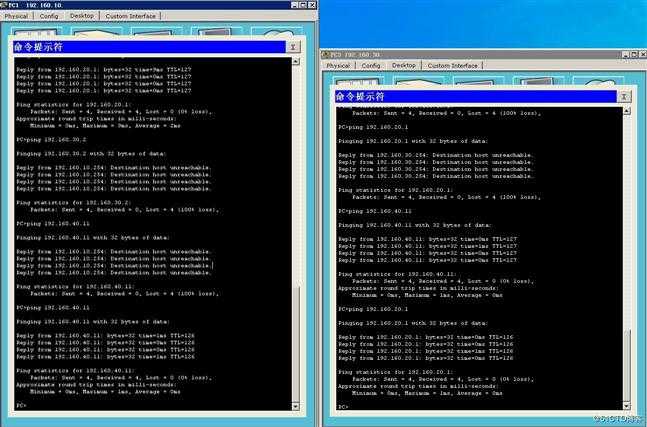Switch to Custom Interface tab in PC1 window

pos(130,16)
